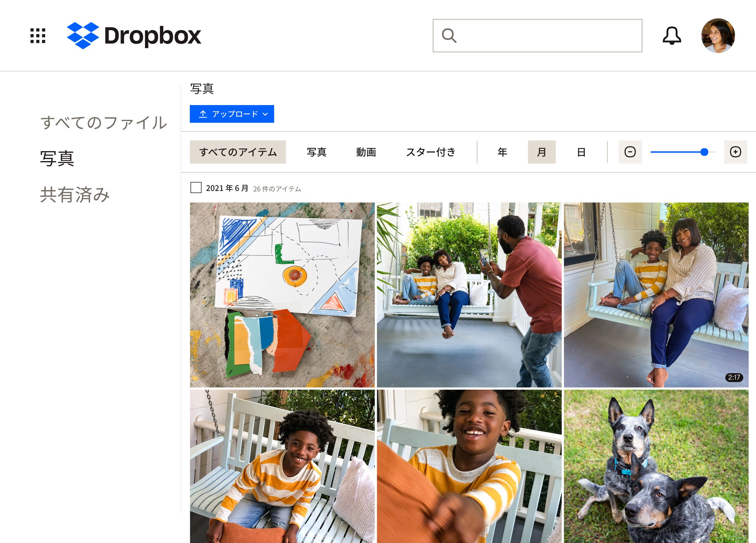Switch to すべてのアイテム filter tab
This screenshot has height=543, width=756.
pyautogui.click(x=238, y=152)
